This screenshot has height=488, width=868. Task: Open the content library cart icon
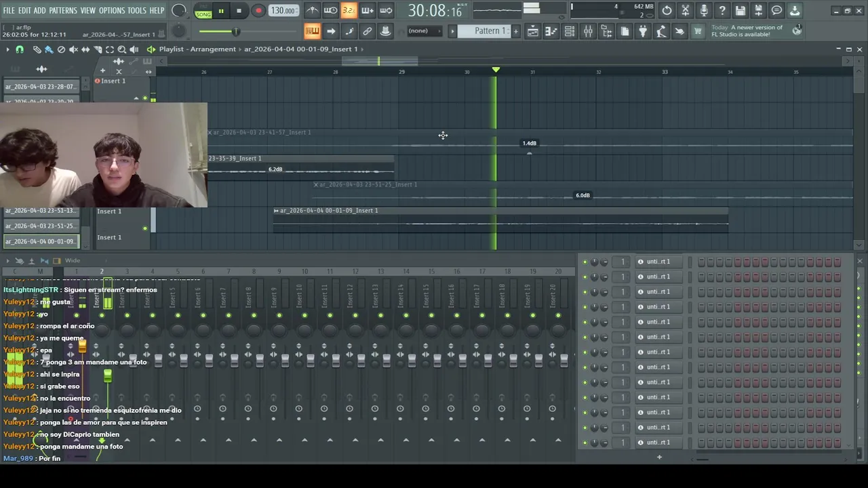pyautogui.click(x=698, y=31)
